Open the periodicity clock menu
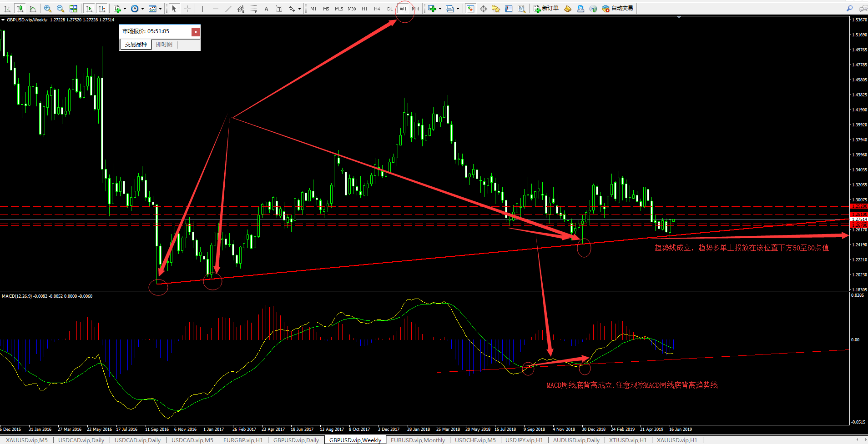Viewport: 868px width, 444px height. tap(135, 9)
